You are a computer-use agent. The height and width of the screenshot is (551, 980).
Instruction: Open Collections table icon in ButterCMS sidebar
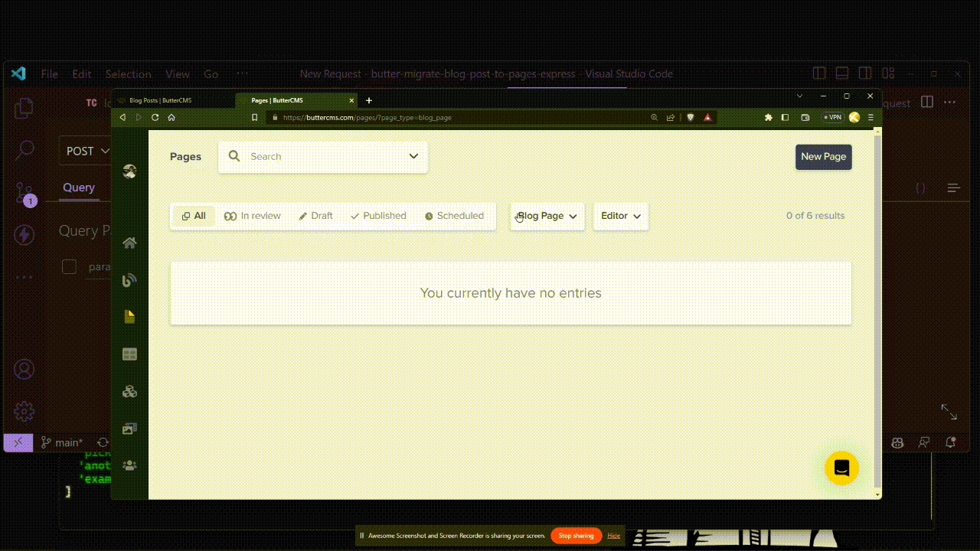coord(129,354)
